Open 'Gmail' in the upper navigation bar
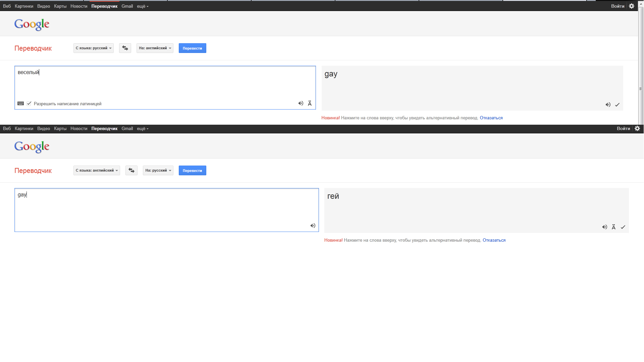 coord(127,6)
